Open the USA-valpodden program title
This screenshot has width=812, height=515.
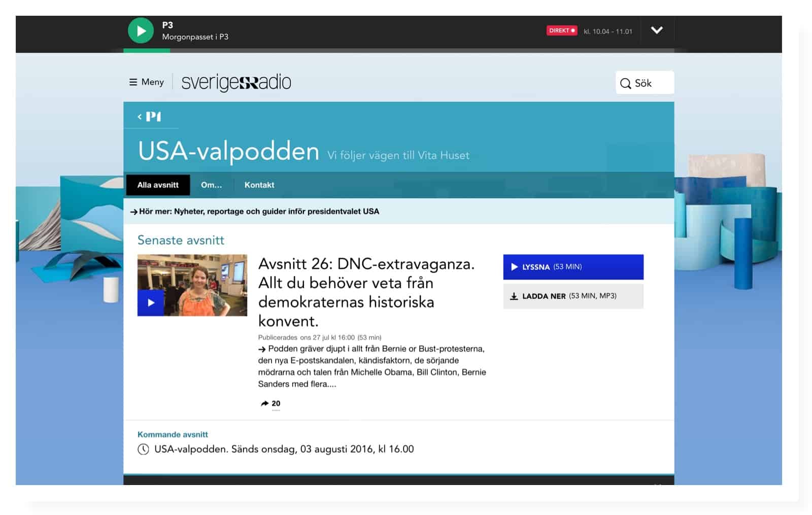228,151
